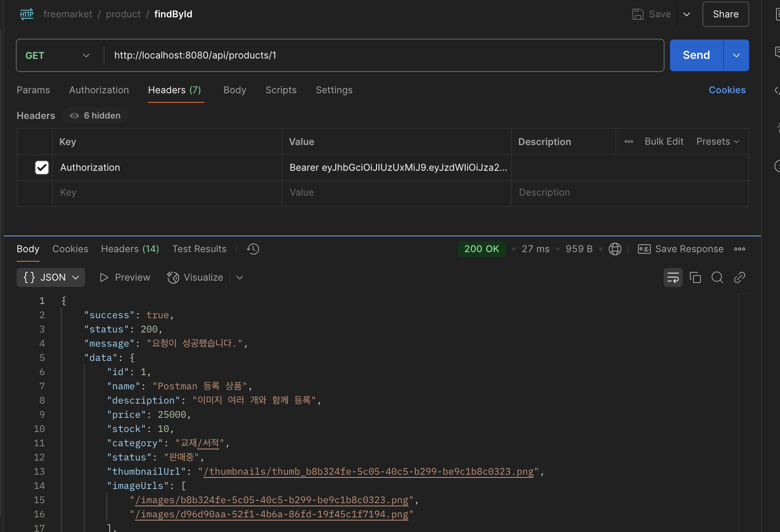Open the Presets dropdown
Image resolution: width=780 pixels, height=532 pixels.
[x=718, y=141]
